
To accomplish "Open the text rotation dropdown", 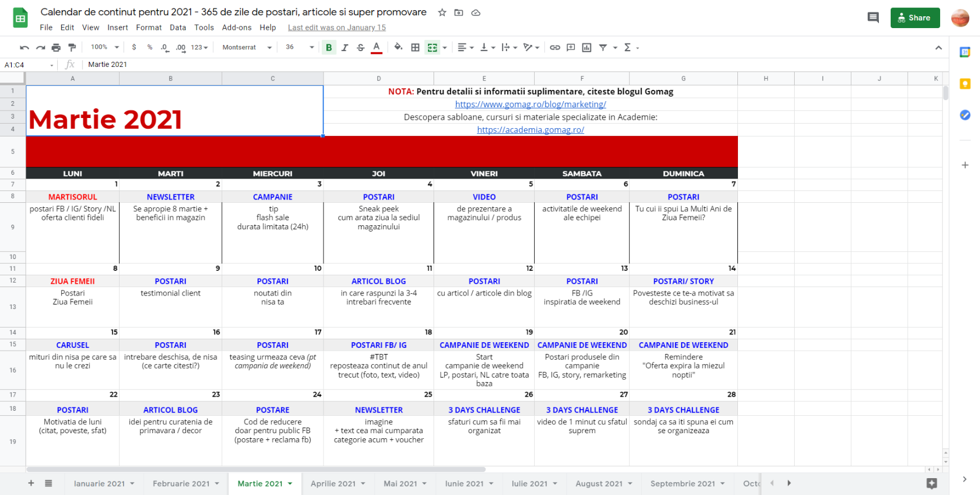I will [531, 48].
